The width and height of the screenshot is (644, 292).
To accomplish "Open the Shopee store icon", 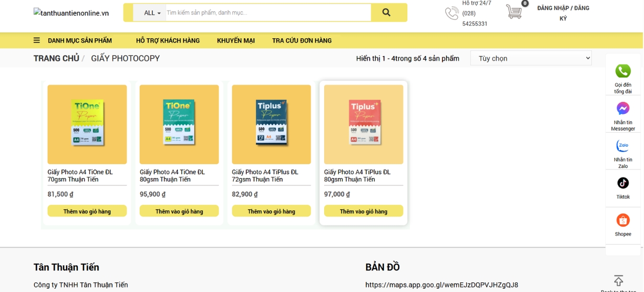I will (x=622, y=220).
